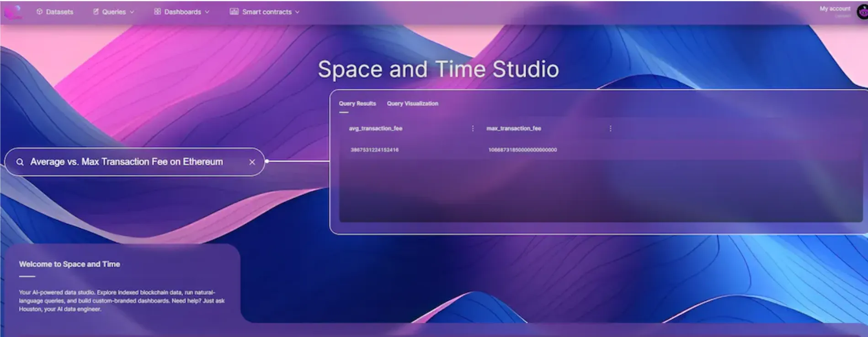This screenshot has height=337, width=868.
Task: Switch to the Query Visualization tab
Action: tap(412, 104)
